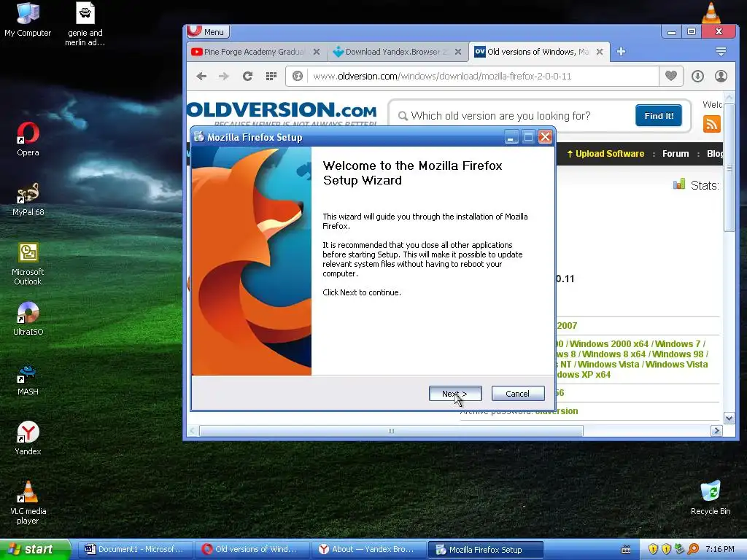Viewport: 747px width, 560px height.
Task: Open the Blog link
Action: pyautogui.click(x=715, y=154)
